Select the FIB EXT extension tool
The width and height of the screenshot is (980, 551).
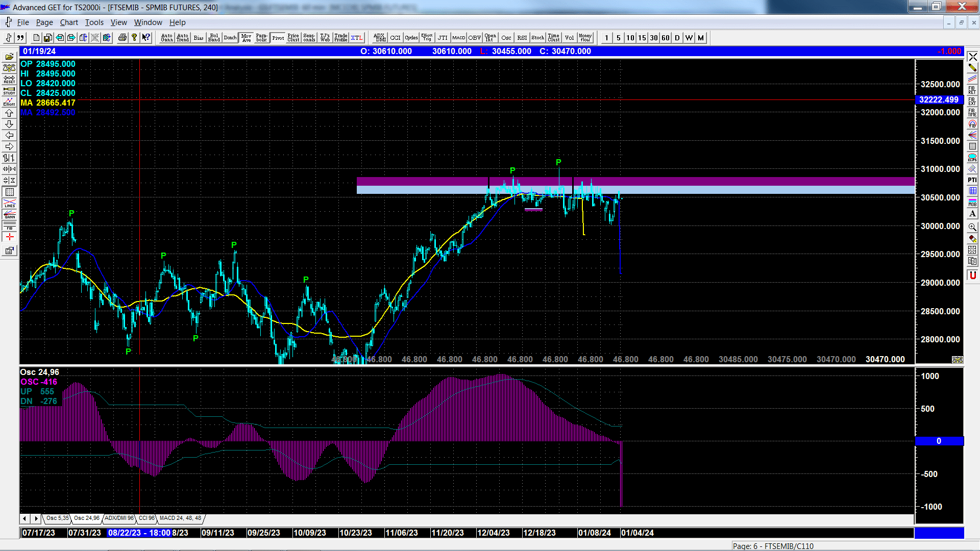972,102
